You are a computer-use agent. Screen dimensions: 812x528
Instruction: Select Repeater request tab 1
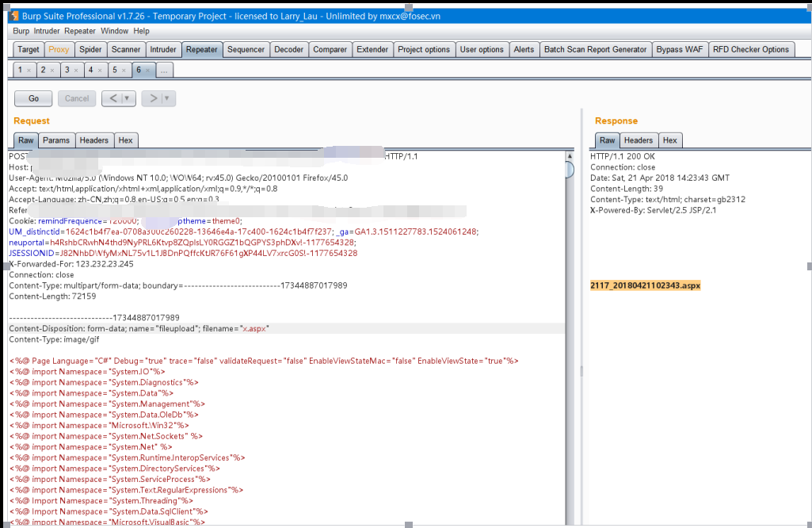pyautogui.click(x=20, y=70)
